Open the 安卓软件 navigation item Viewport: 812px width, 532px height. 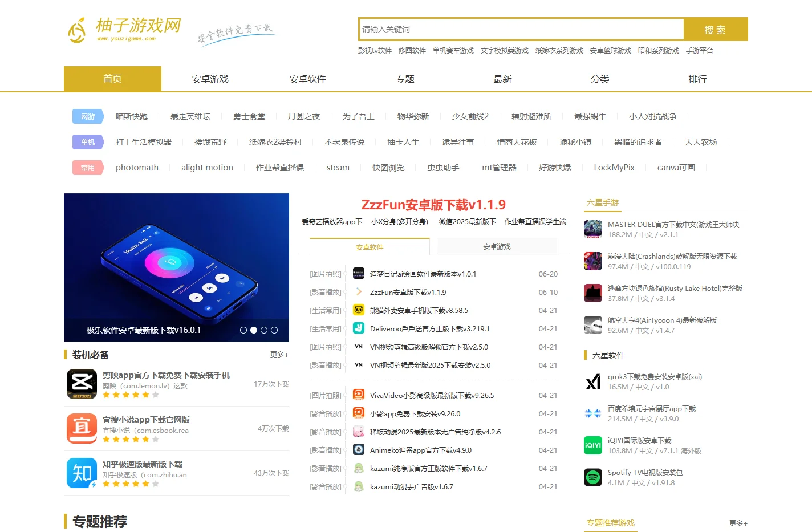click(x=307, y=79)
